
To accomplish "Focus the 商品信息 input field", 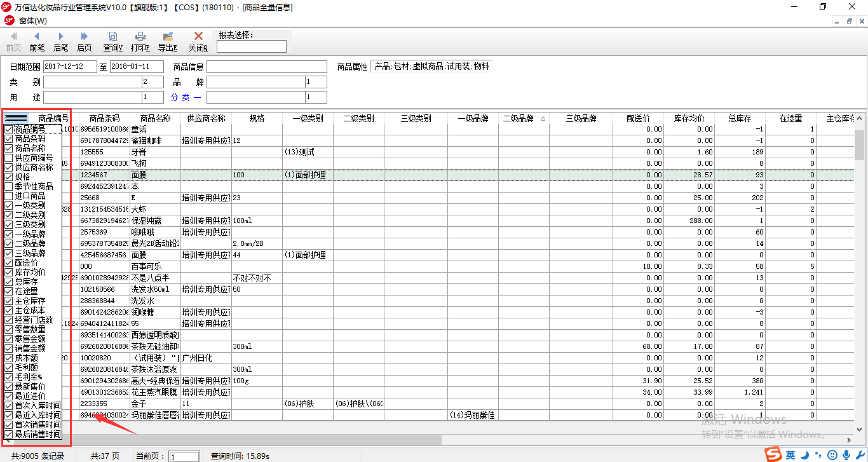I will (x=267, y=66).
